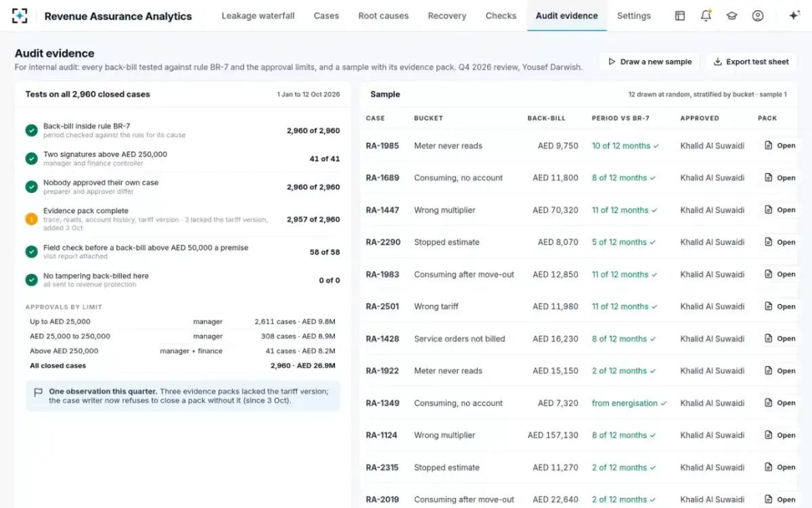The image size is (812, 508).
Task: Draw a new sample
Action: [650, 62]
